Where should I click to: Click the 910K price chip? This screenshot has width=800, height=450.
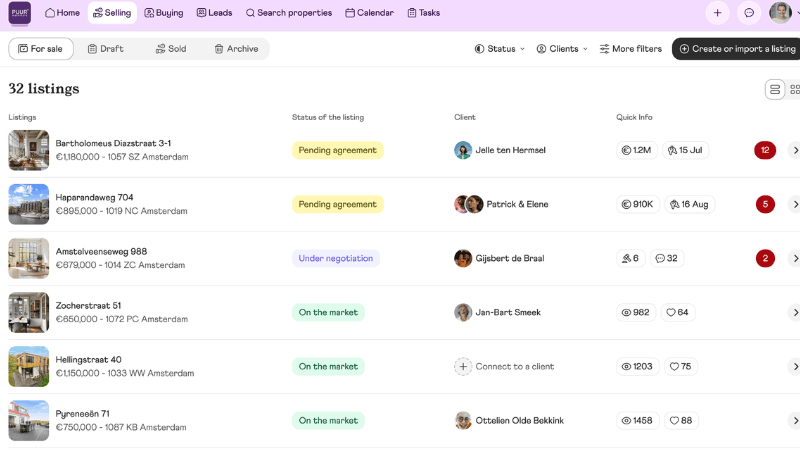click(638, 204)
